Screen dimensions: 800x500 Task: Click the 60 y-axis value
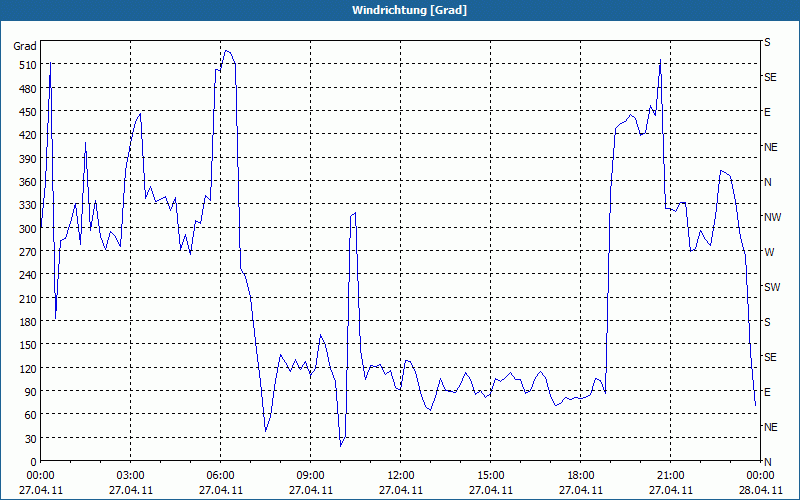[x=31, y=415]
